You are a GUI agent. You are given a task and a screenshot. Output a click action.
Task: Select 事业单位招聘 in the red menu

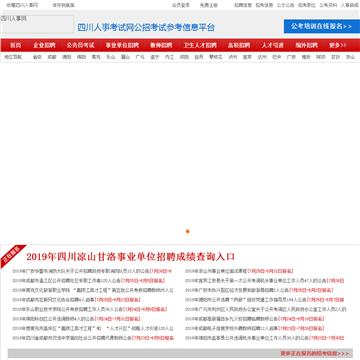122,45
